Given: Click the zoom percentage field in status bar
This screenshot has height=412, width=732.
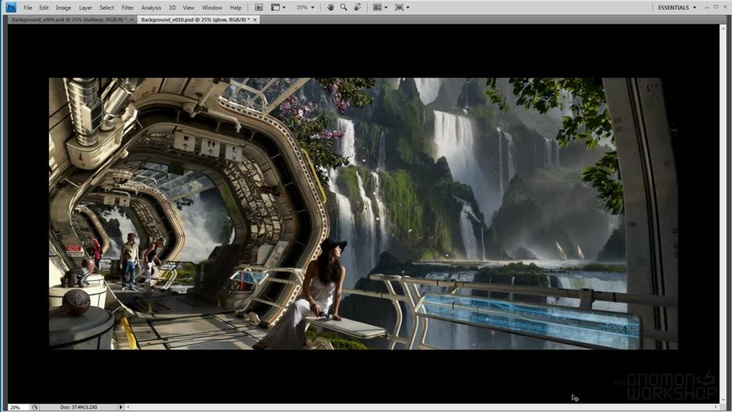Looking at the screenshot, I should point(15,407).
